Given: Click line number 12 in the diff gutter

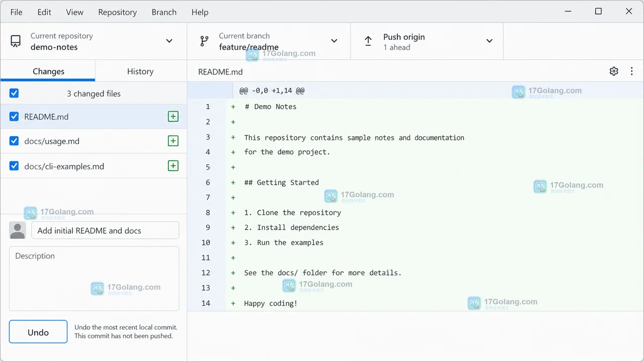Looking at the screenshot, I should (206, 273).
